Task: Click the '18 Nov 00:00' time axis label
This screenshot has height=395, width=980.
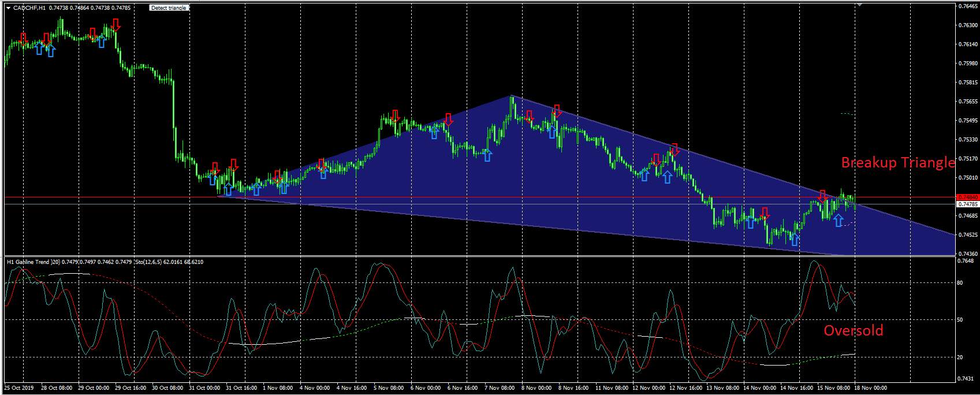Action: [x=871, y=388]
